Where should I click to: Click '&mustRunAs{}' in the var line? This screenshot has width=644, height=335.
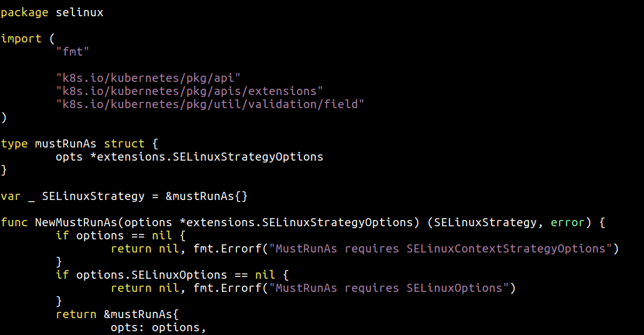206,196
